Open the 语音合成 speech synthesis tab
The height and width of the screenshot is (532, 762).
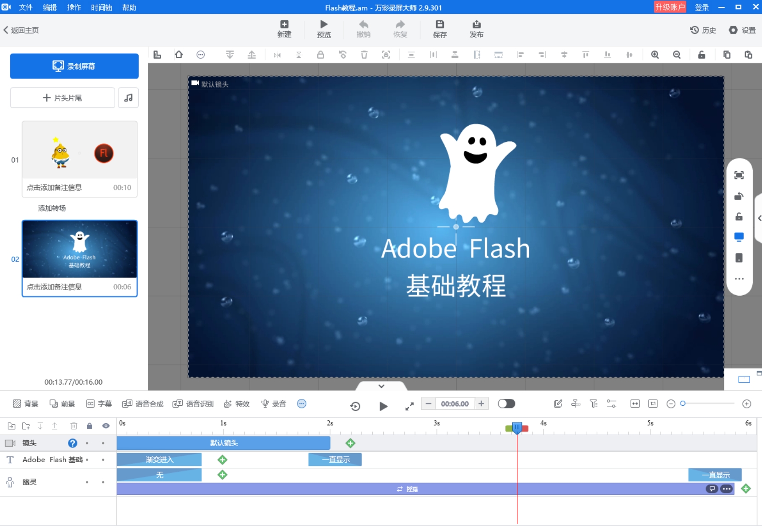pyautogui.click(x=143, y=403)
